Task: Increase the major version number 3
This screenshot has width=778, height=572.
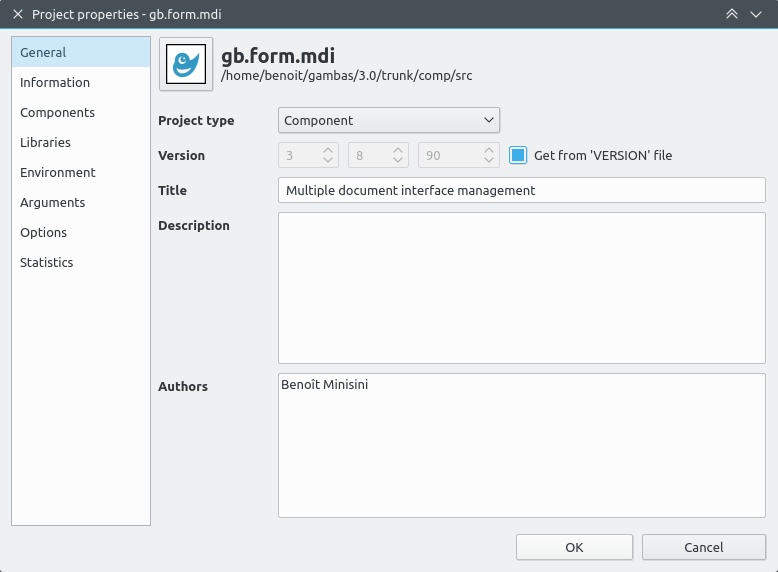Action: coord(328,150)
